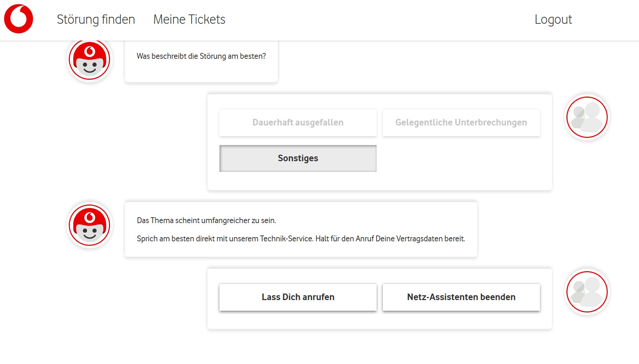Image resolution: width=639 pixels, height=364 pixels.
Task: Pick the "Gelegentliche Unterbrechungen" option
Action: tap(461, 123)
